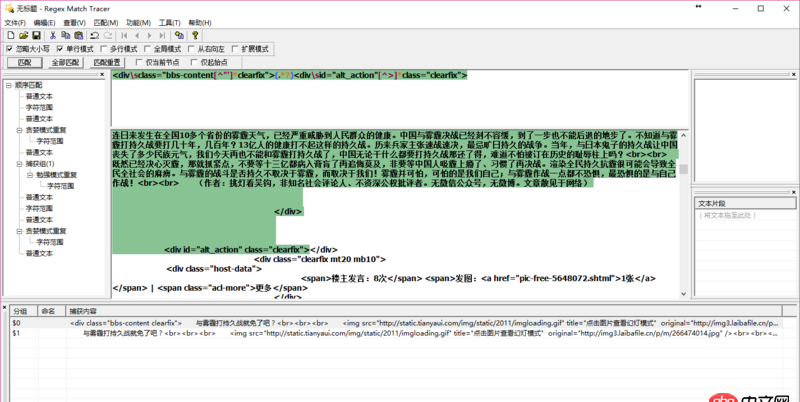This screenshot has height=402, width=800.
Task: Select the last 普通文本 tree item
Action: [39, 254]
